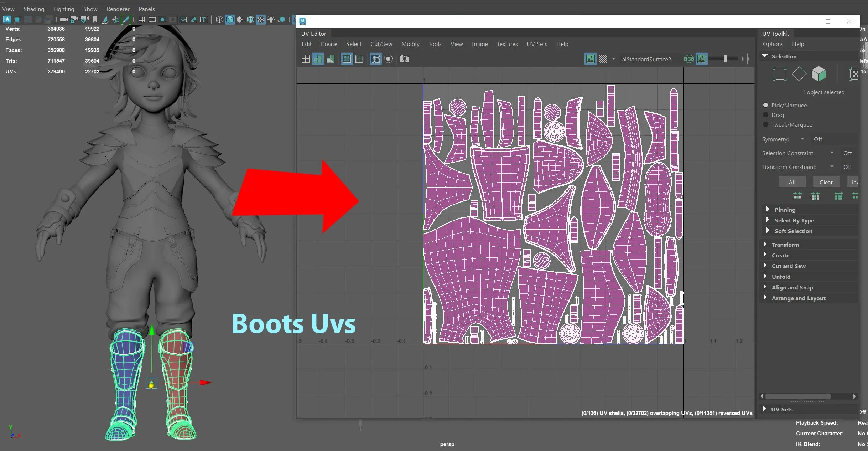Toggle viewport grid icon
The width and height of the screenshot is (868, 451).
[141, 20]
